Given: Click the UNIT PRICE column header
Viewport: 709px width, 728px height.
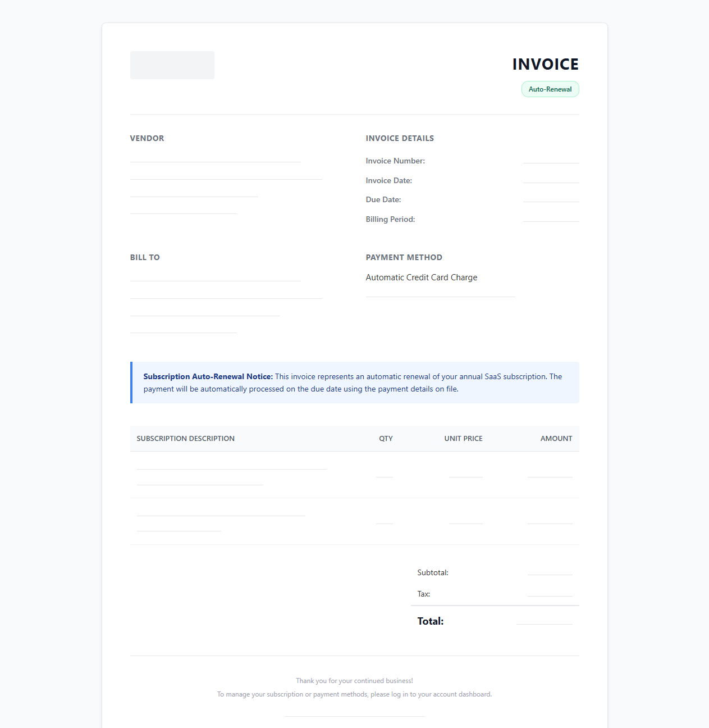Looking at the screenshot, I should coord(464,439).
